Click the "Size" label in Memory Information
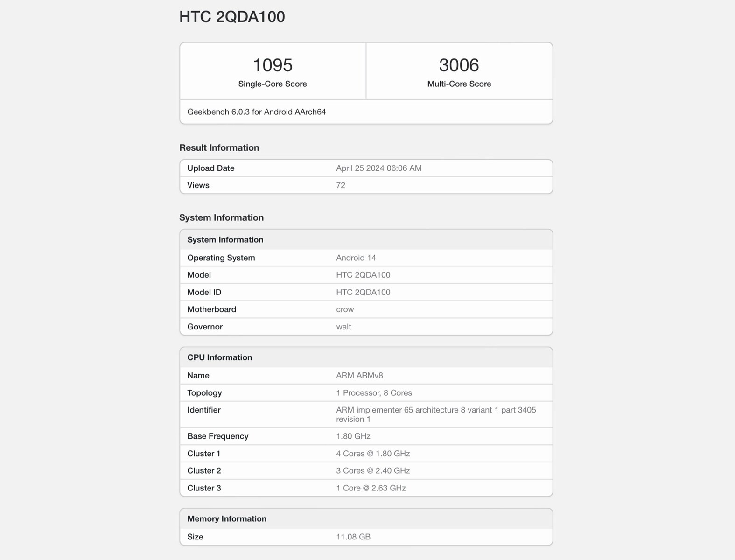Screen dimensions: 735x560 click(x=196, y=537)
